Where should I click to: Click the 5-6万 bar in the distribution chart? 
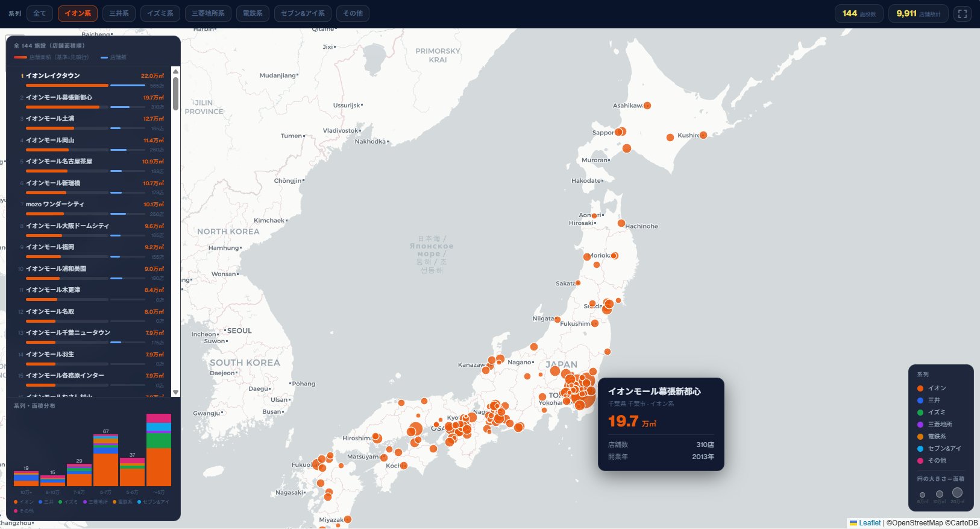(132, 472)
